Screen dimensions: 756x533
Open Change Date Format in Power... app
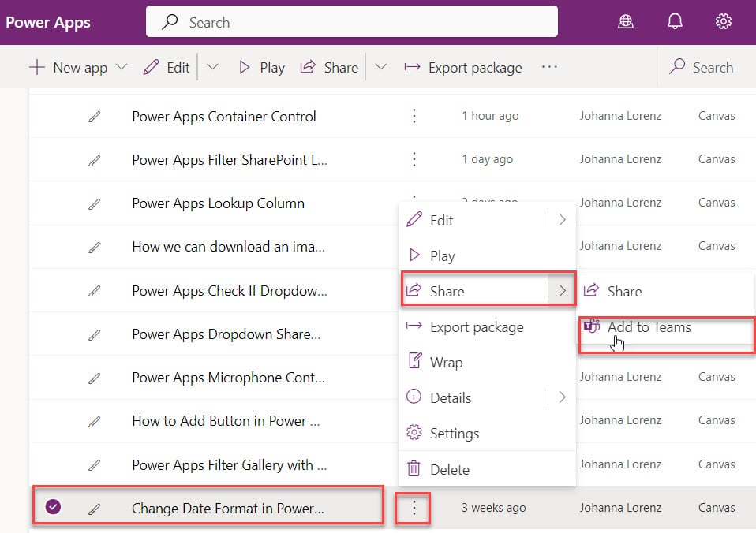click(x=227, y=509)
